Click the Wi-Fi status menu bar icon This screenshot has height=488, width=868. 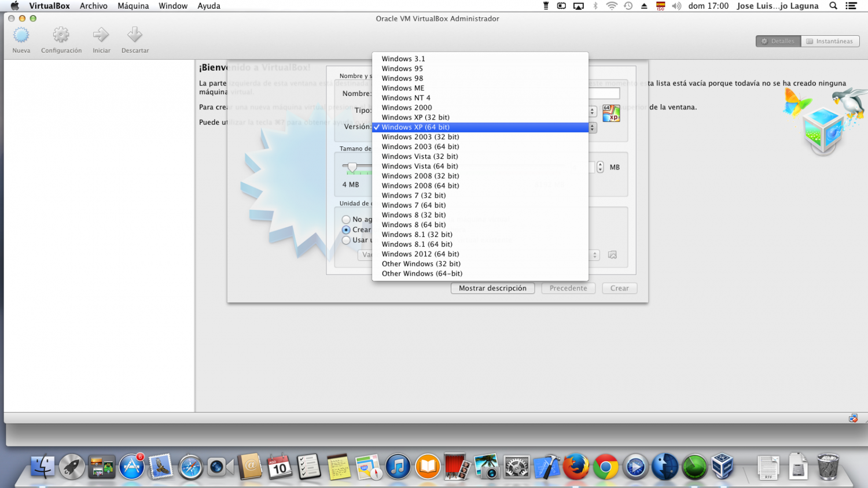[x=612, y=6]
